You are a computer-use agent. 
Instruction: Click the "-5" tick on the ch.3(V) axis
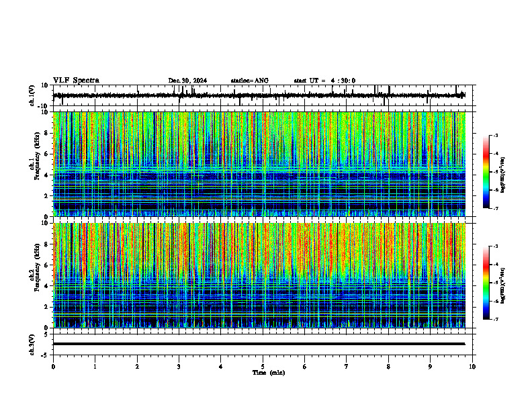[45, 355]
